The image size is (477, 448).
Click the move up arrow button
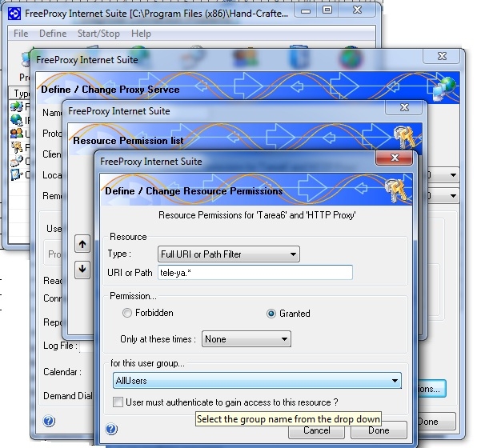pos(82,244)
